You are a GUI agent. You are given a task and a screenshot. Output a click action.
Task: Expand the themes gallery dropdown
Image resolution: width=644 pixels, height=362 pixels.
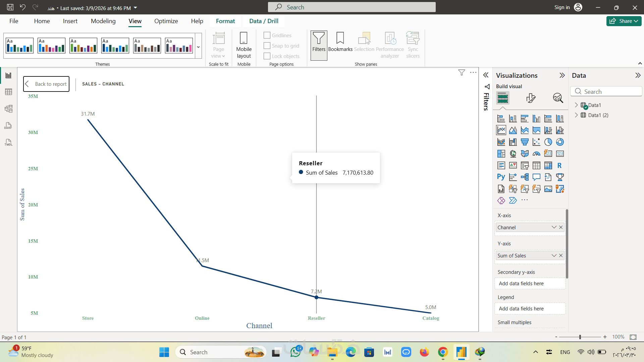(x=198, y=47)
